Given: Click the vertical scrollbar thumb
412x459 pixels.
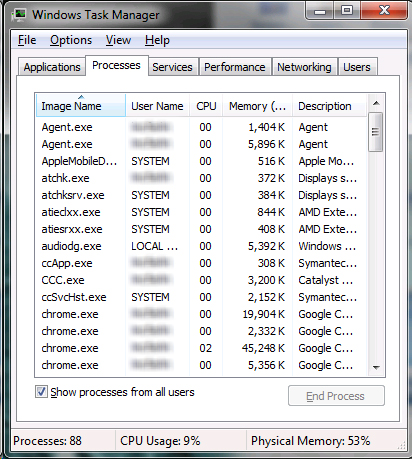Looking at the screenshot, I should [376, 132].
